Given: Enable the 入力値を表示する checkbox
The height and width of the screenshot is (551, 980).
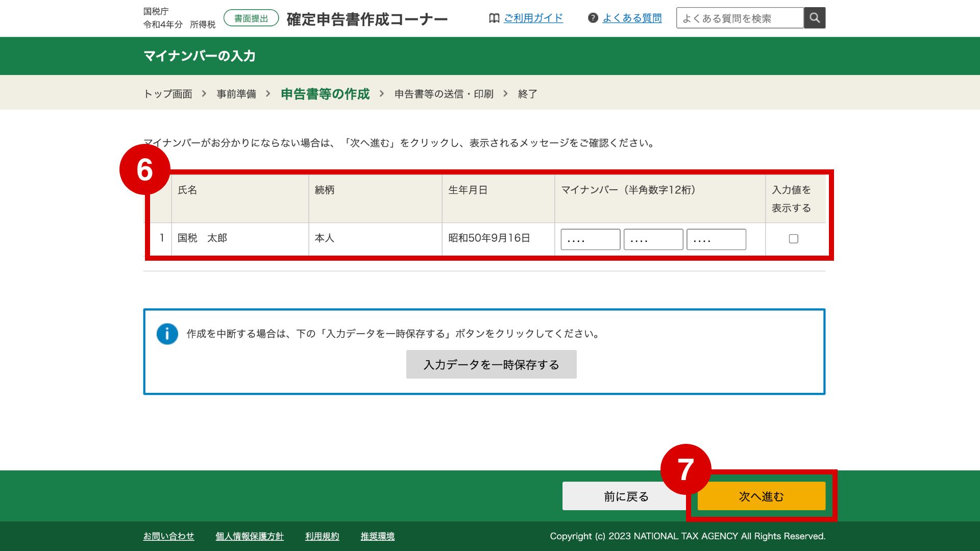Looking at the screenshot, I should [793, 239].
